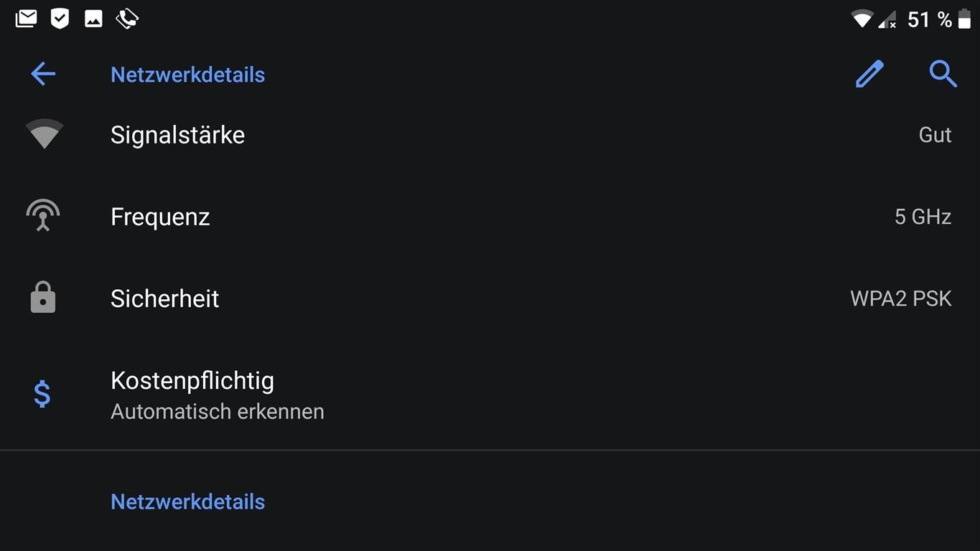
Task: Select the Sicherheit row
Action: tap(490, 298)
